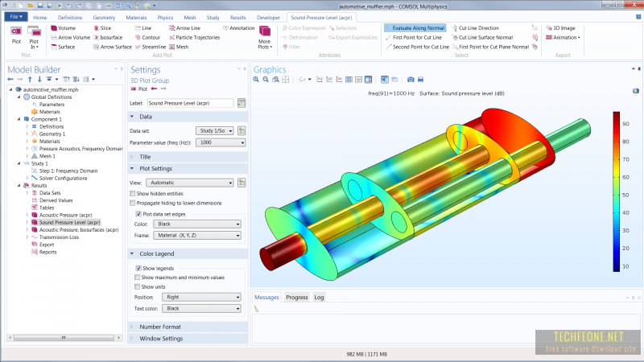This screenshot has width=644, height=362.
Task: Click Cut Line Surface Normal
Action: coord(482,37)
